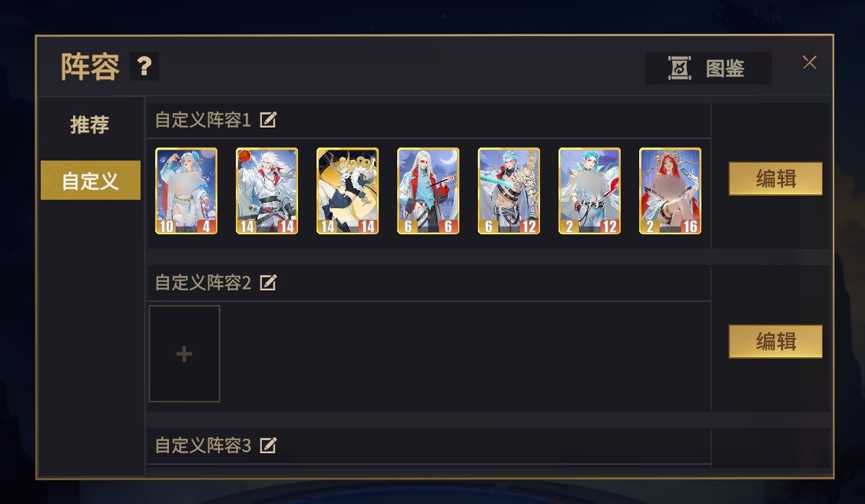Image resolution: width=865 pixels, height=504 pixels.
Task: Click the question mark help icon
Action: tap(144, 66)
